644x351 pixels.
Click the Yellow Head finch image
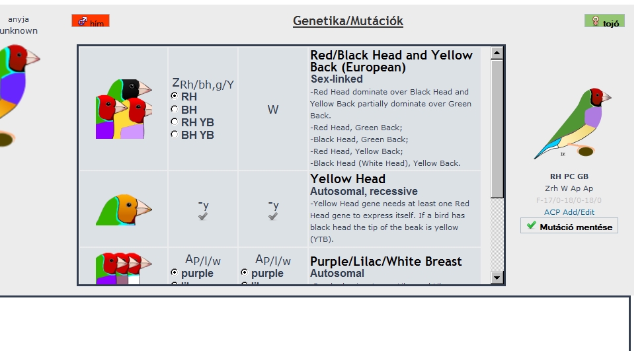point(124,210)
